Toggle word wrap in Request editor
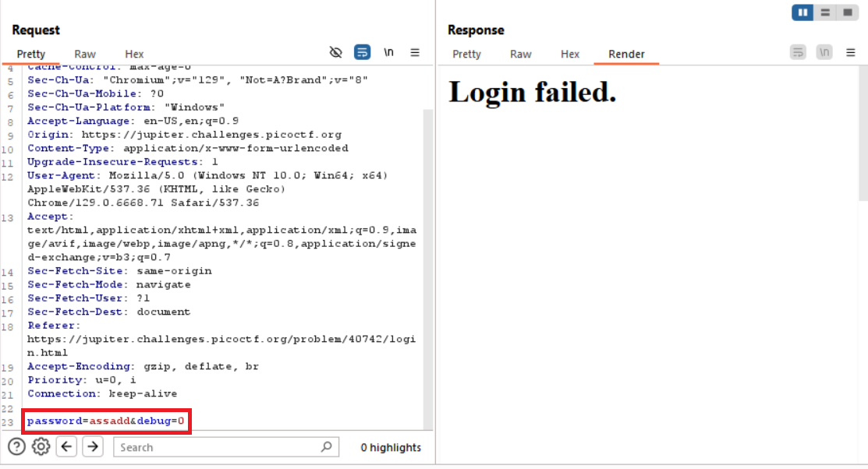The height and width of the screenshot is (469, 868). (x=362, y=53)
